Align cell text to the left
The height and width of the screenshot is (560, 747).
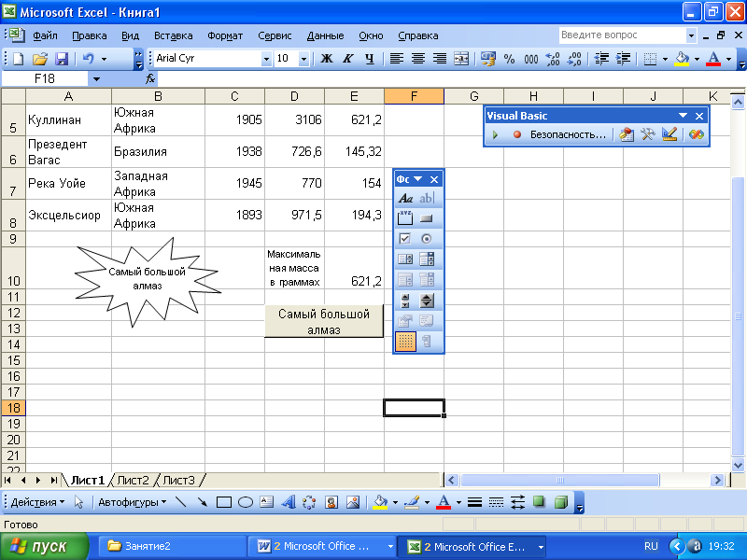pos(396,59)
